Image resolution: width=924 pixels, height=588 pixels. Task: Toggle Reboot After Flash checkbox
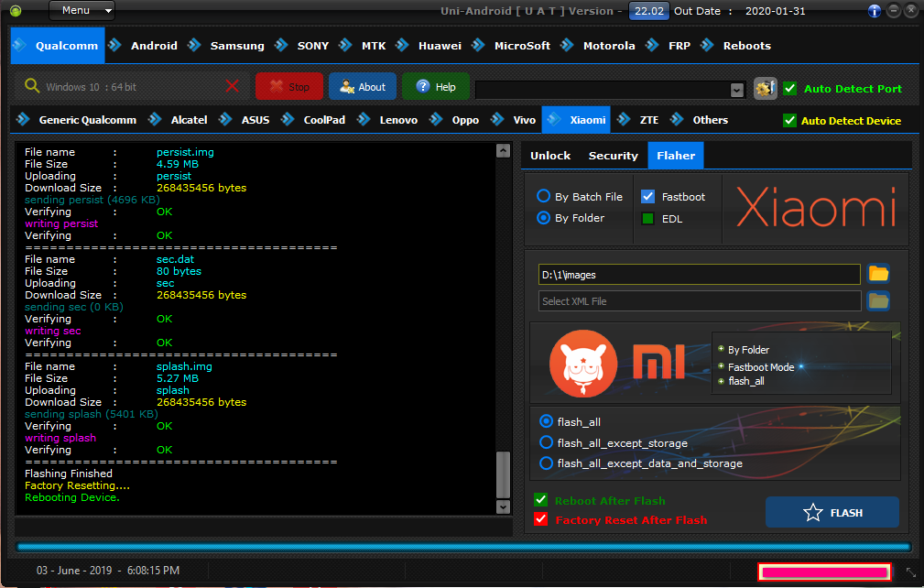coord(540,500)
